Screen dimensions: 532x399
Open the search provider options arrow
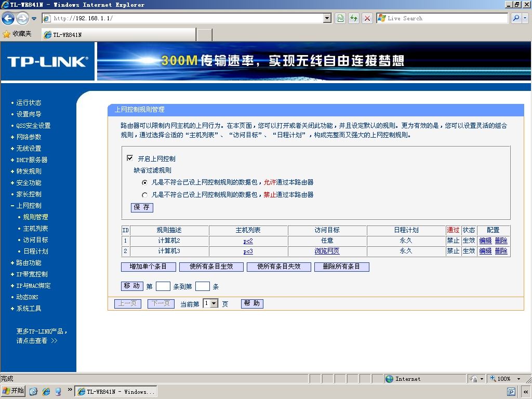[525, 18]
